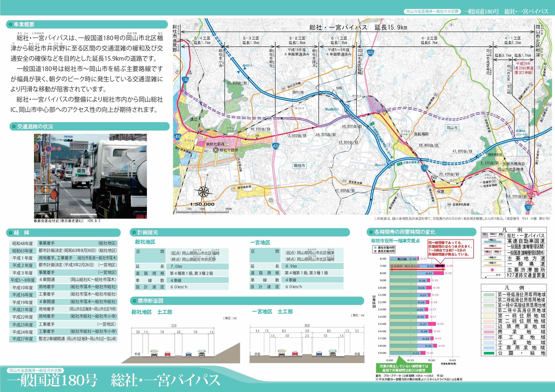This screenshot has width=555, height=392.
Task: Open the traffic congestion photo
Action: pyautogui.click(x=90, y=176)
